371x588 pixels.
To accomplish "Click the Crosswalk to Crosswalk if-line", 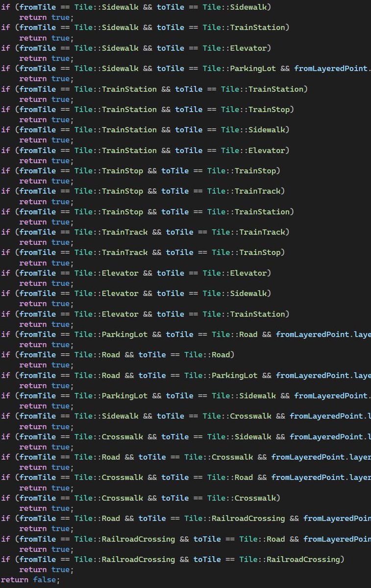I will (141, 498).
